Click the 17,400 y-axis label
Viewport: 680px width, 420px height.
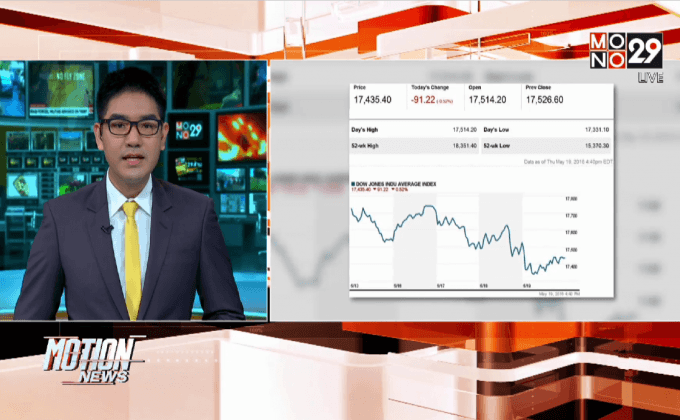571,267
